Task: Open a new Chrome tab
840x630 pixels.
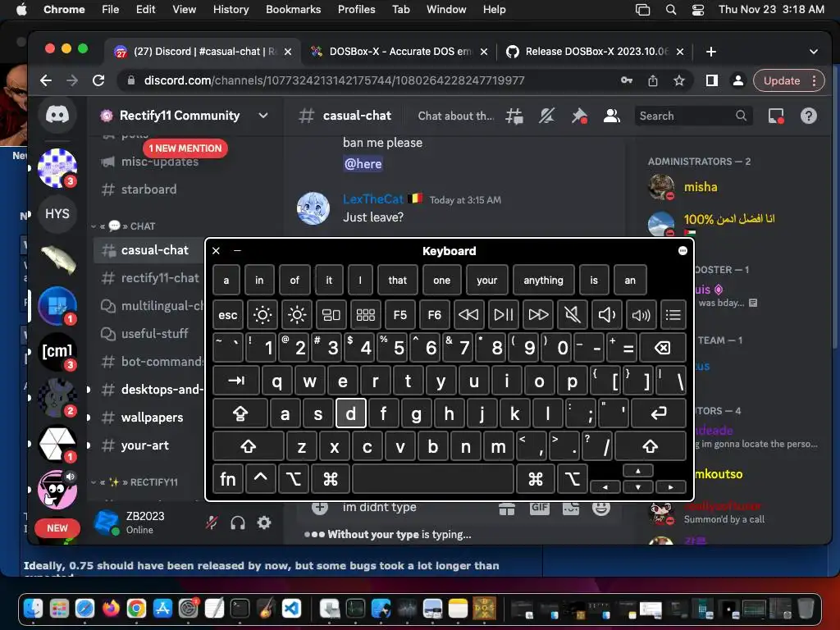Action: [711, 52]
